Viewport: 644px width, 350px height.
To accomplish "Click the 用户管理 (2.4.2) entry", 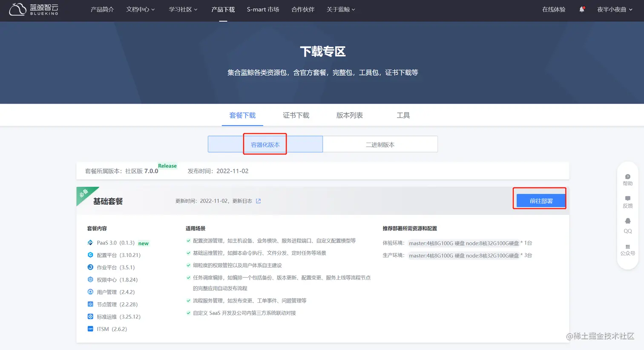I will pyautogui.click(x=115, y=292).
